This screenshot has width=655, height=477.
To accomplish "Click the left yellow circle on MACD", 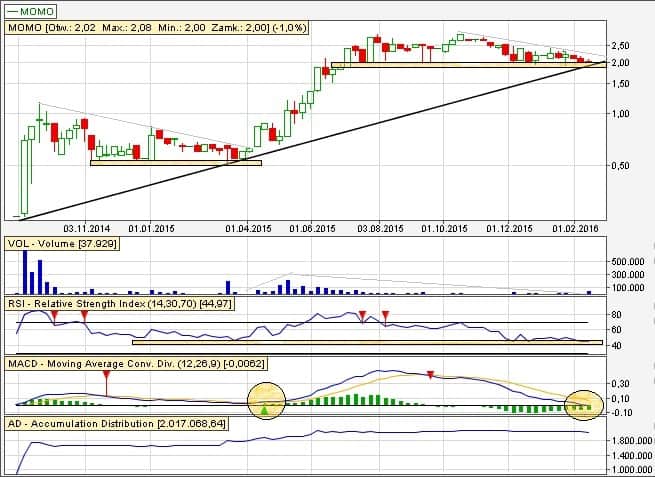I will pos(266,399).
